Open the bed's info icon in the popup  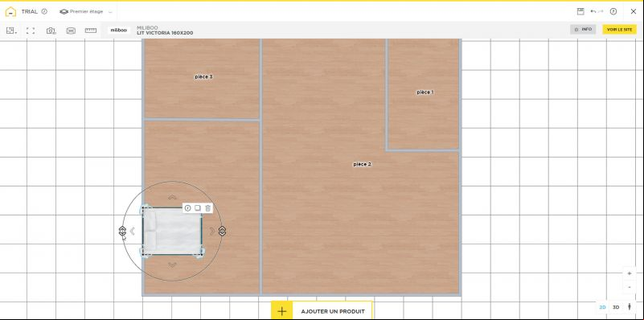(187, 208)
